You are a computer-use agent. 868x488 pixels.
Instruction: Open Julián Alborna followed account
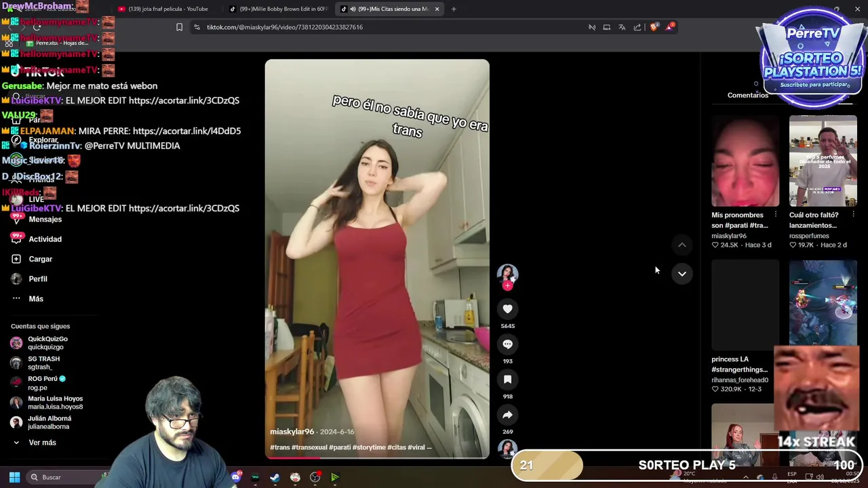pos(41,422)
